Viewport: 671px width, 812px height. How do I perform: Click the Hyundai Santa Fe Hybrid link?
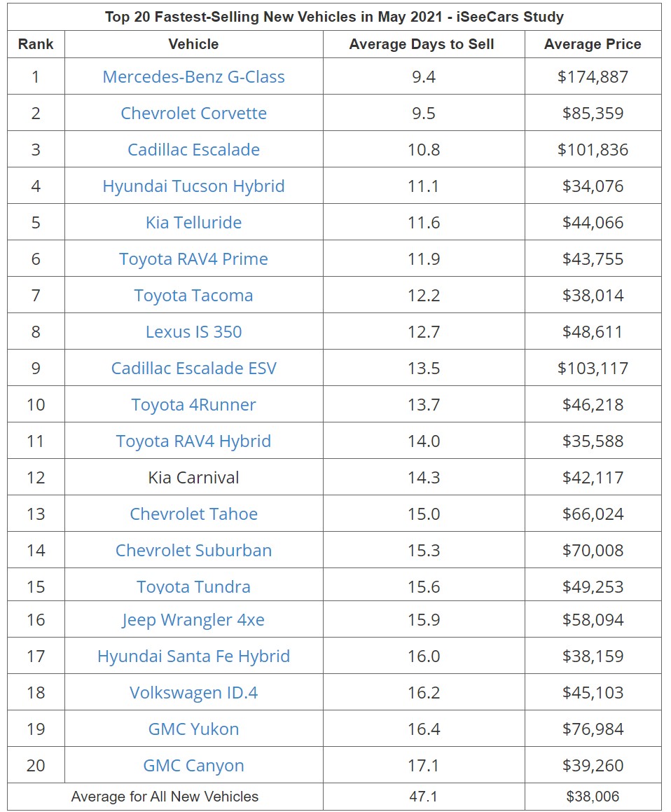193,656
